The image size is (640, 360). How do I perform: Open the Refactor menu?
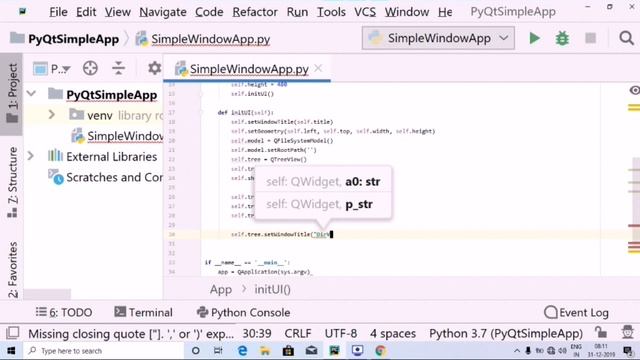[x=255, y=12]
